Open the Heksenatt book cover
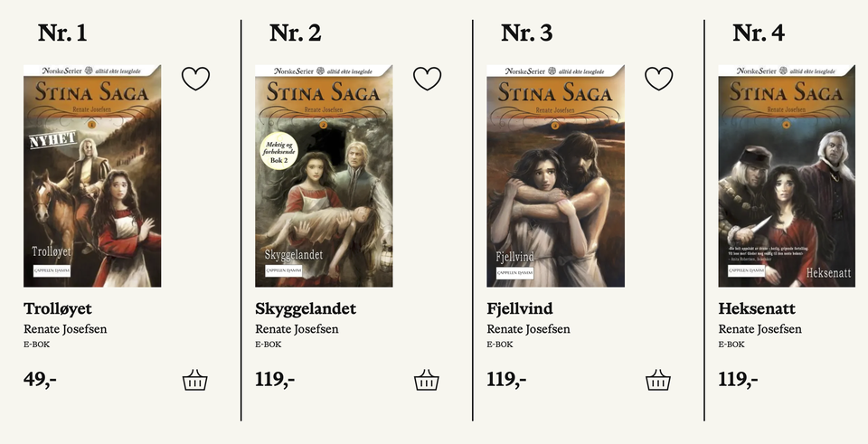Viewport: 868px width, 444px height. pos(787,176)
